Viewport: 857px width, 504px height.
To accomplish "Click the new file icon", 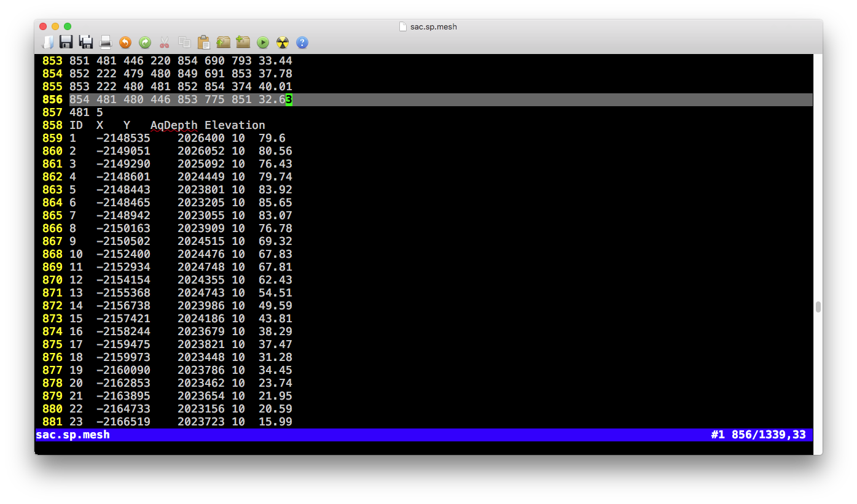I will (x=47, y=42).
